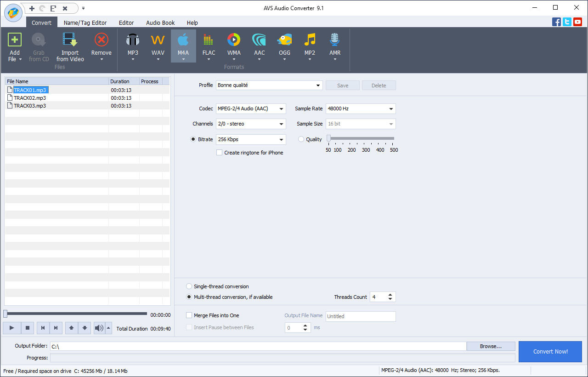
Task: Switch to the Audio Book tab
Action: 160,23
